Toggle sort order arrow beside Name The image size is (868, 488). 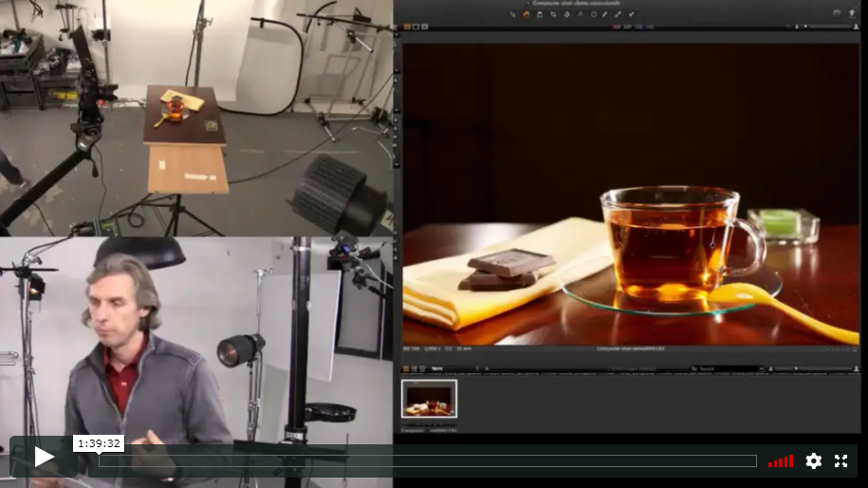487,368
